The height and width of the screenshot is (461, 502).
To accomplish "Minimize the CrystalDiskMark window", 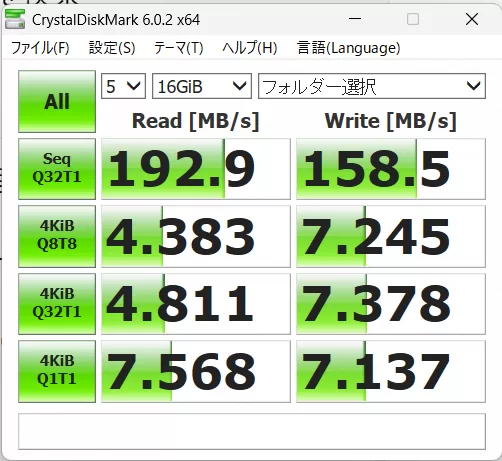I will click(x=355, y=19).
